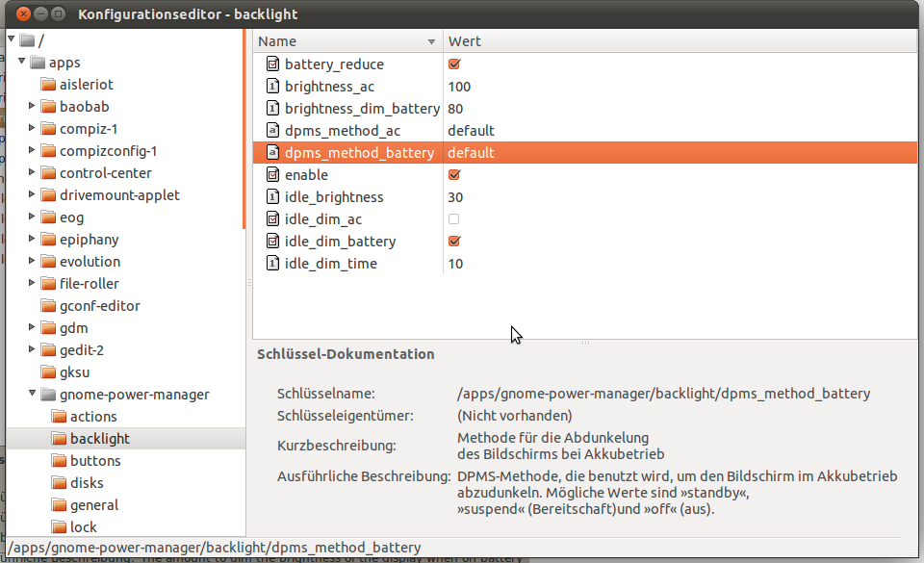Click the idle_dim_ac boolean key icon
The height and width of the screenshot is (563, 924).
[272, 219]
